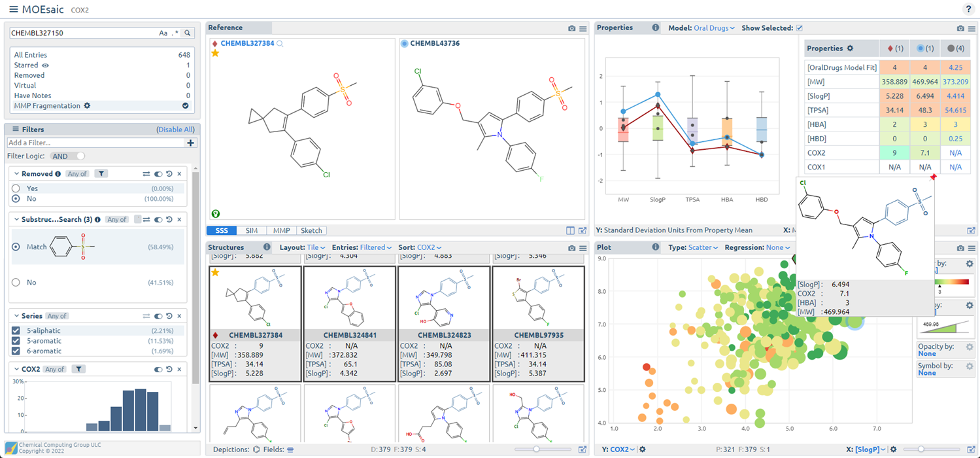This screenshot has height=458, width=980.
Task: Open the MOEsaic hamburger menu
Action: [13, 10]
